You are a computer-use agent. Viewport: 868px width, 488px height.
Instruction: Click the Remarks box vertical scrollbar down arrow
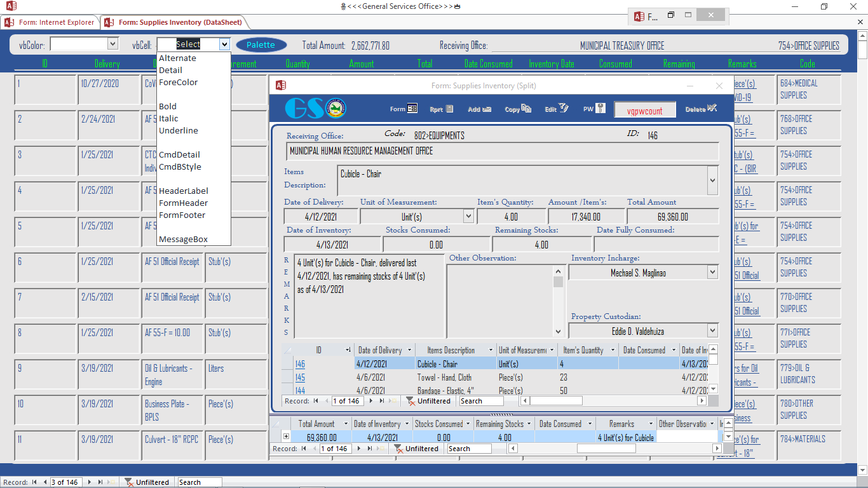point(558,331)
